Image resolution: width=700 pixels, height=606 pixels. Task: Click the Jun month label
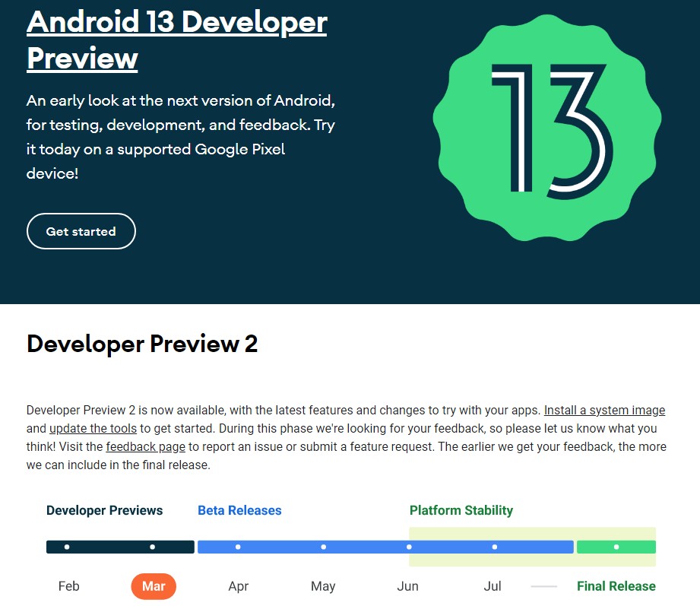[x=407, y=586]
